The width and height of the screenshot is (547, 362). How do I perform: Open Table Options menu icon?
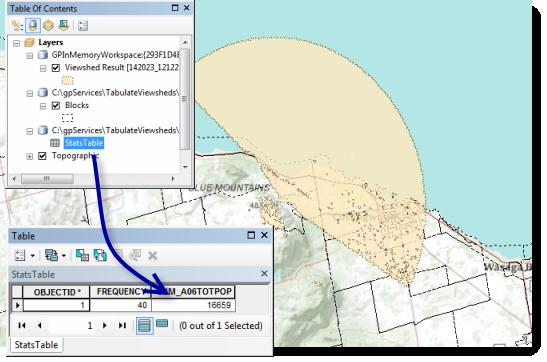[x=21, y=256]
